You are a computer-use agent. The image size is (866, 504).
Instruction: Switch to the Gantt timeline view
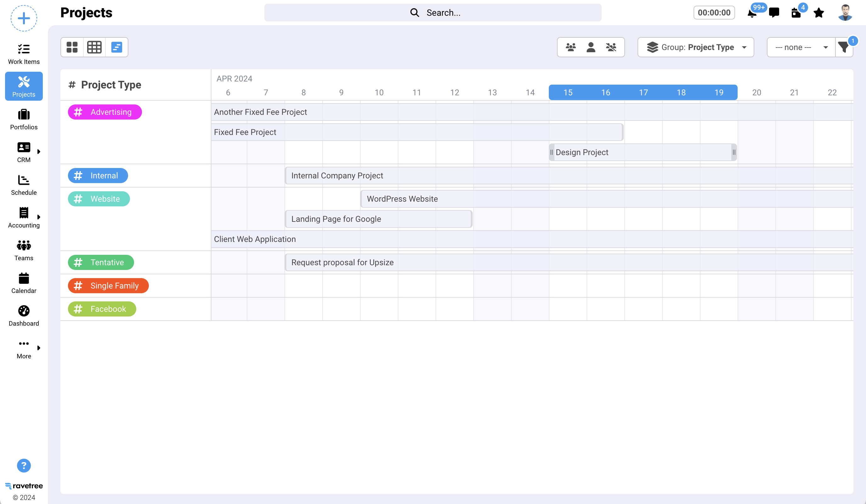click(x=116, y=47)
